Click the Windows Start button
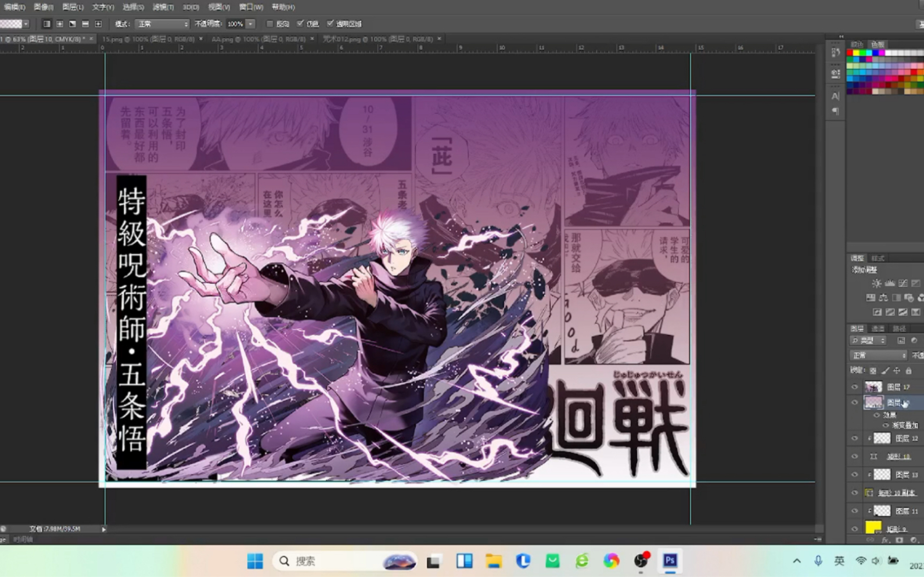The height and width of the screenshot is (577, 924). 255,561
